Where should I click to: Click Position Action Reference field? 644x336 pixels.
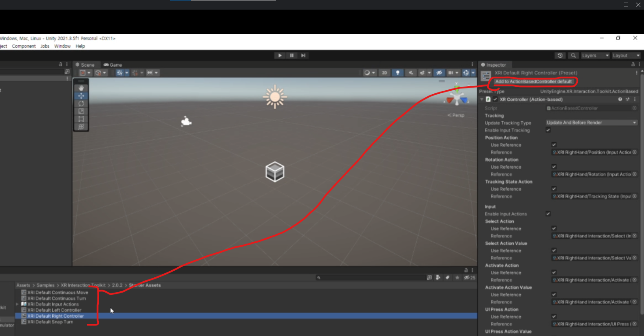(594, 152)
